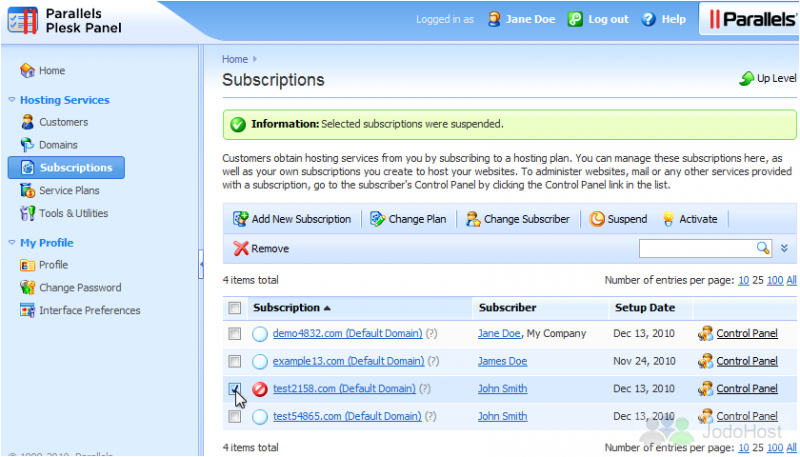Click the Help question mark icon

point(648,19)
